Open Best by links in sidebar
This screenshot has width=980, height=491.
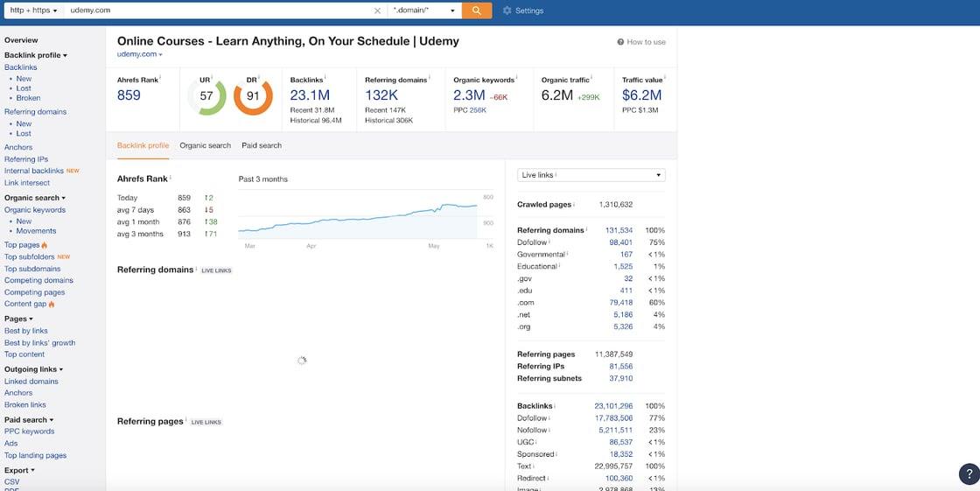26,331
